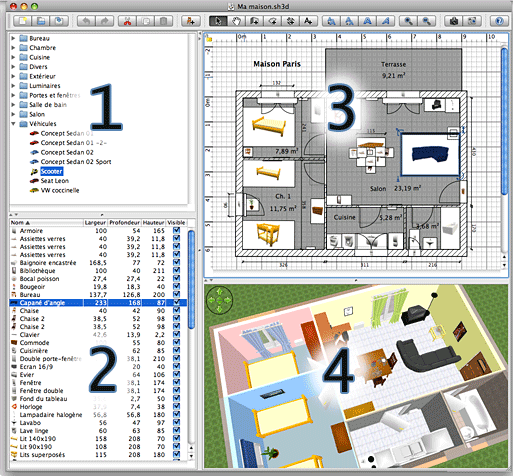The image size is (513, 476).
Task: Toggle the Bold text style icon
Action: pyautogui.click(x=367, y=21)
